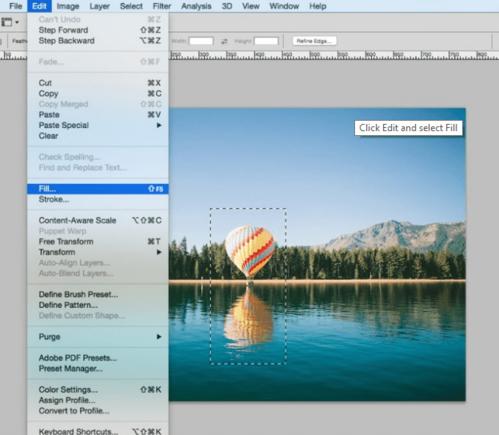Choose Assign Profile... menu item
The height and width of the screenshot is (435, 499).
(98, 400)
